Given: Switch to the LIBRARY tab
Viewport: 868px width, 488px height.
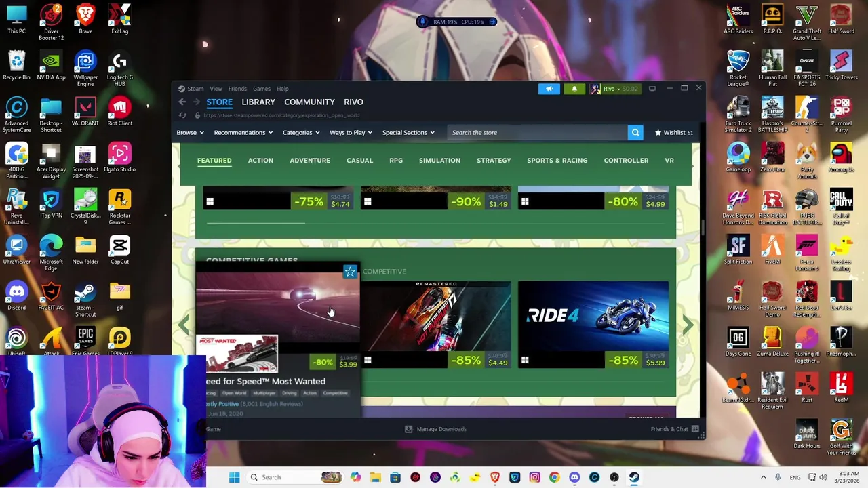Looking at the screenshot, I should (x=258, y=102).
